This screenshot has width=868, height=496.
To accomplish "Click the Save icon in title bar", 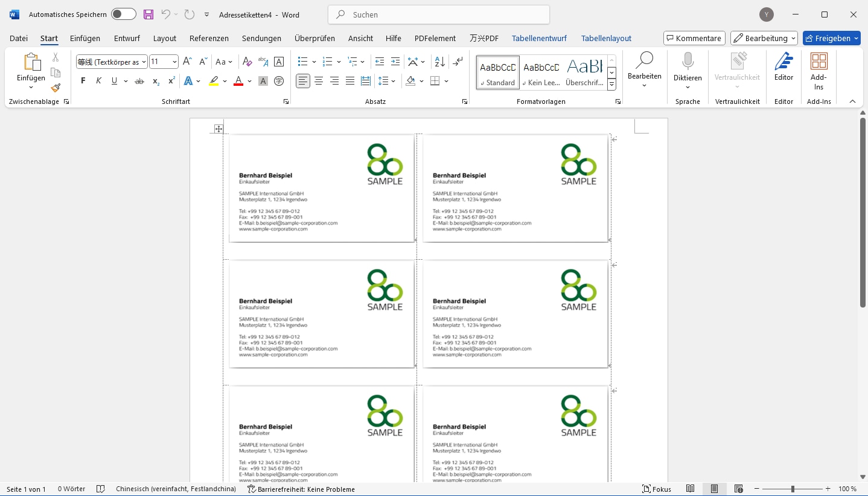I will pyautogui.click(x=148, y=14).
